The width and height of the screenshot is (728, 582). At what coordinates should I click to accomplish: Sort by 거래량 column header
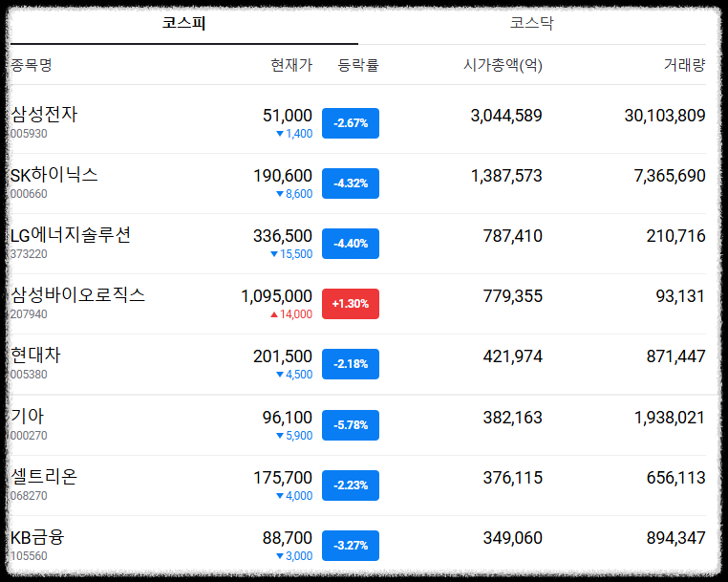tap(684, 65)
